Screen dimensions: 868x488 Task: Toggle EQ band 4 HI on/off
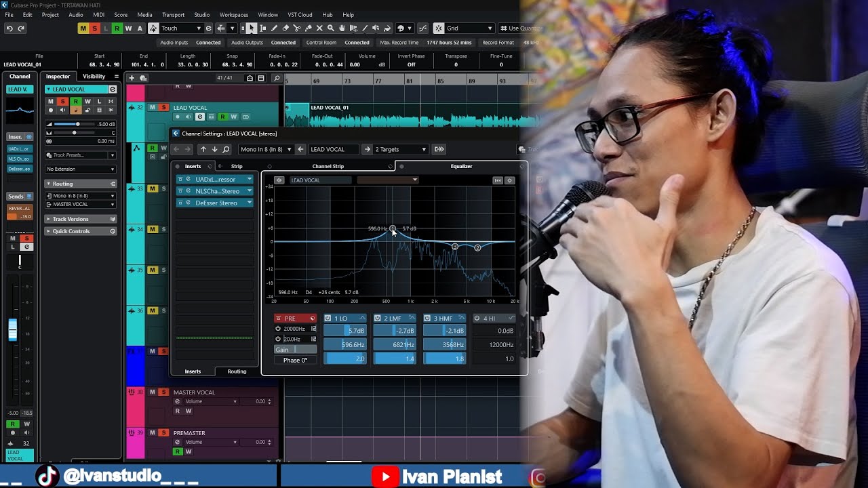point(477,318)
